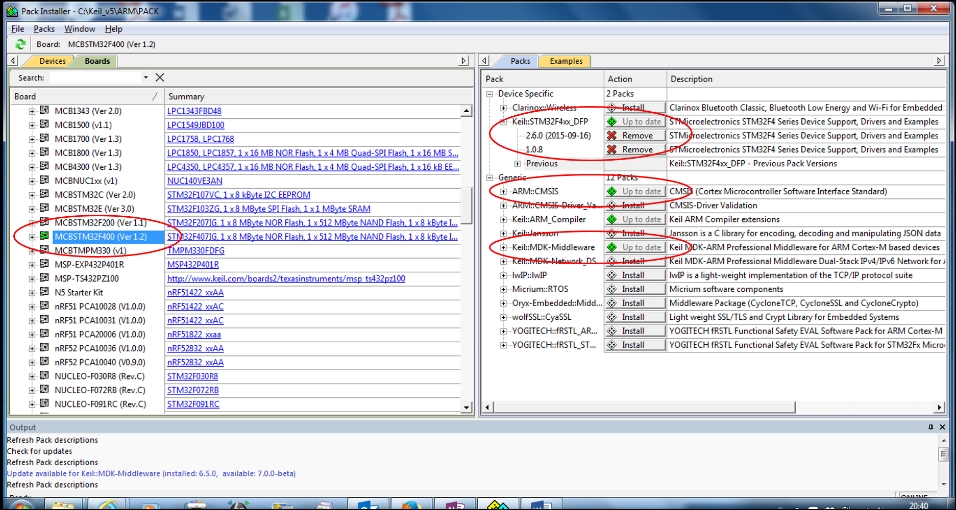The width and height of the screenshot is (956, 510).
Task: Click the NUCLEO-F030R8 board icon
Action: 45,377
